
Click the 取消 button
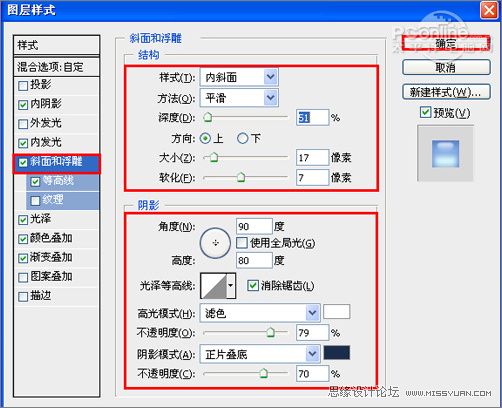point(446,68)
